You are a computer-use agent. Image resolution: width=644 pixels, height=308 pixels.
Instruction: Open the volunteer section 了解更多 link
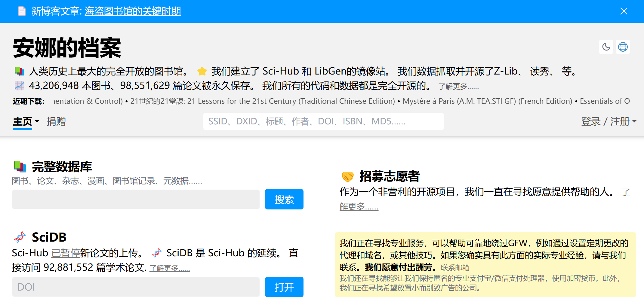pyautogui.click(x=359, y=207)
